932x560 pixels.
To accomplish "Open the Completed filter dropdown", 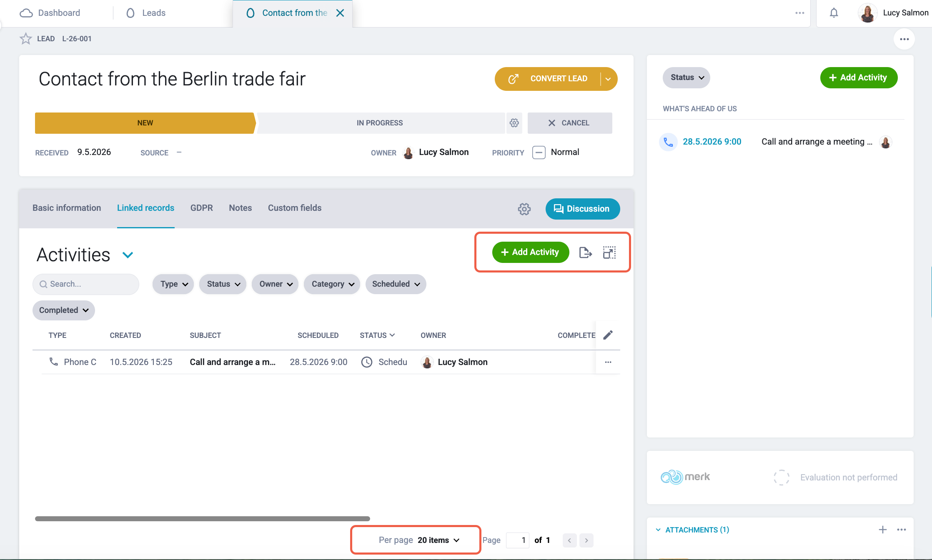I will [64, 310].
